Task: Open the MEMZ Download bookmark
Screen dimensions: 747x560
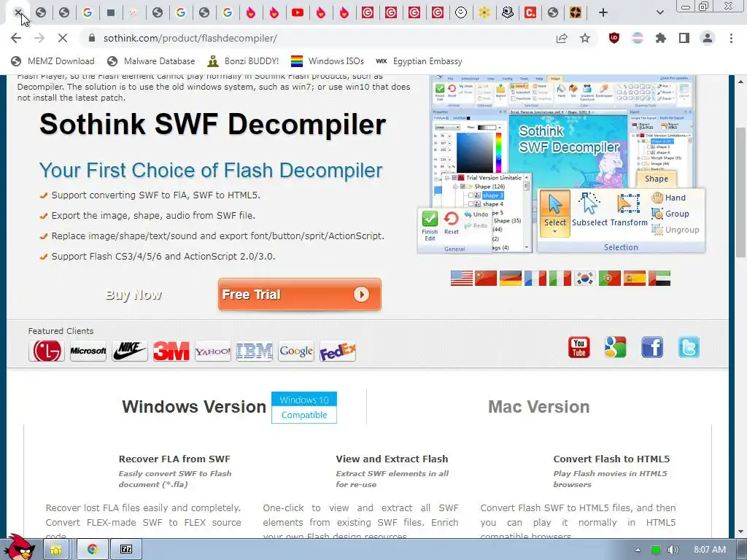Action: [53, 61]
